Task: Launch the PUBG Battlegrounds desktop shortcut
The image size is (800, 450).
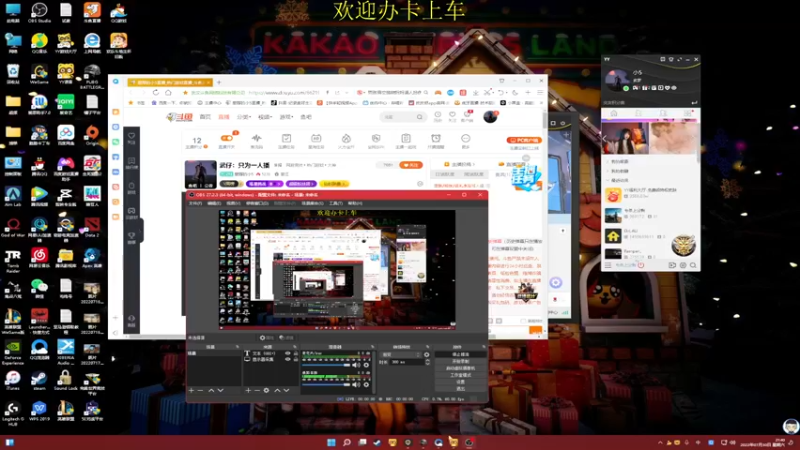Action: click(92, 77)
